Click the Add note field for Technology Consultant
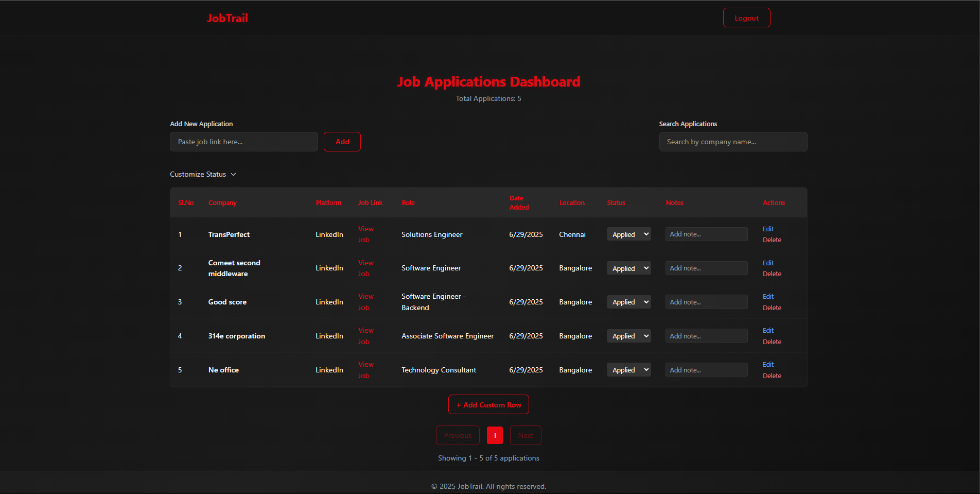The height and width of the screenshot is (494, 980). pyautogui.click(x=706, y=369)
